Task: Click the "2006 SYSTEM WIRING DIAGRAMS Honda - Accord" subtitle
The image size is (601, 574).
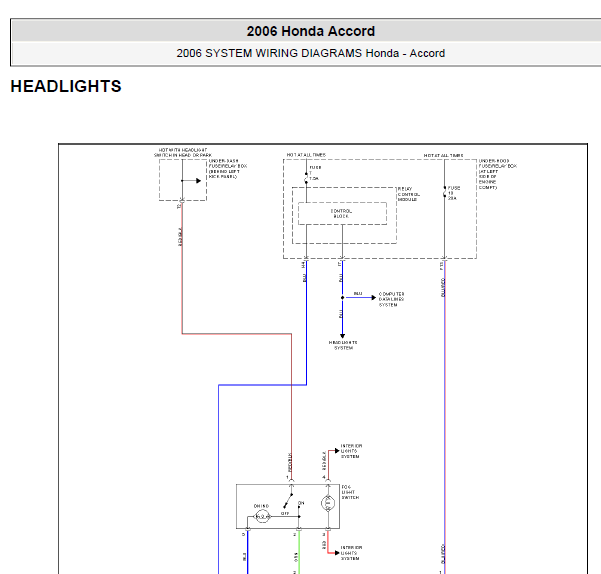Action: pyautogui.click(x=310, y=53)
